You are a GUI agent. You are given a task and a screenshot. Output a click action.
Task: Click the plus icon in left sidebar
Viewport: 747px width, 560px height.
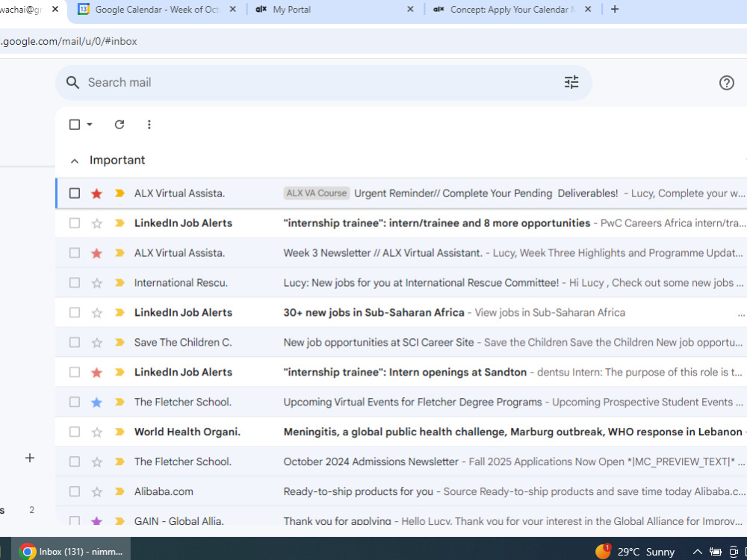30,458
